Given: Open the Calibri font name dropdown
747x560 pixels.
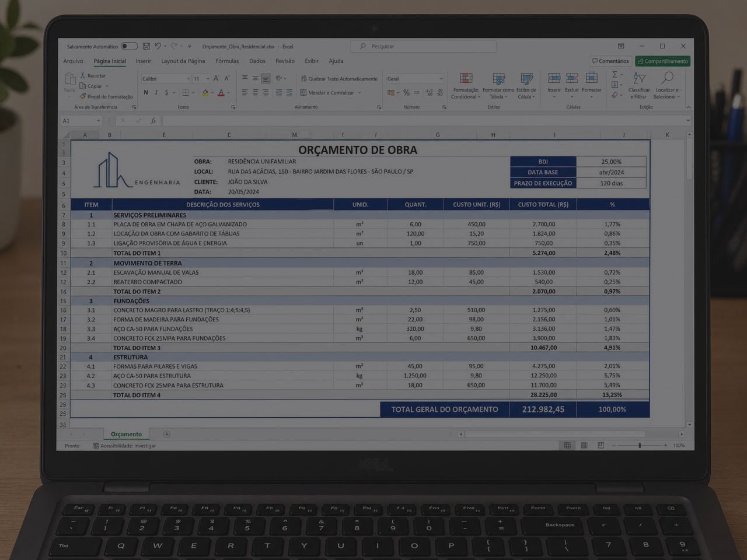Looking at the screenshot, I should [x=189, y=79].
